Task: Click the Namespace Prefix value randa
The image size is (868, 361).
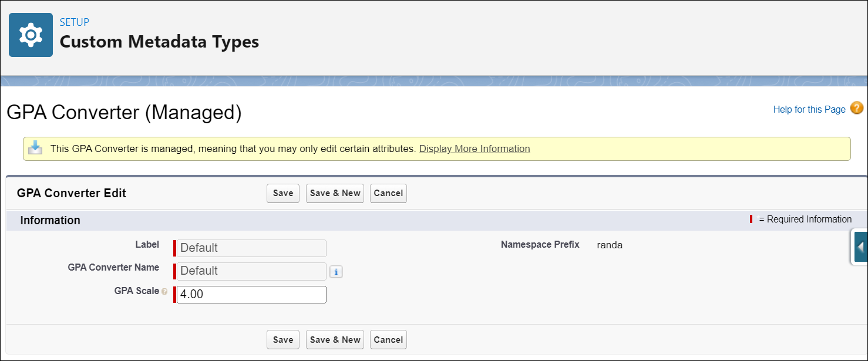Action: pyautogui.click(x=610, y=245)
